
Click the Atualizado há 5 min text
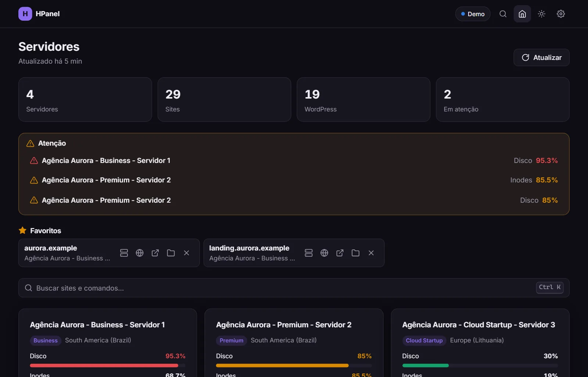pyautogui.click(x=50, y=61)
